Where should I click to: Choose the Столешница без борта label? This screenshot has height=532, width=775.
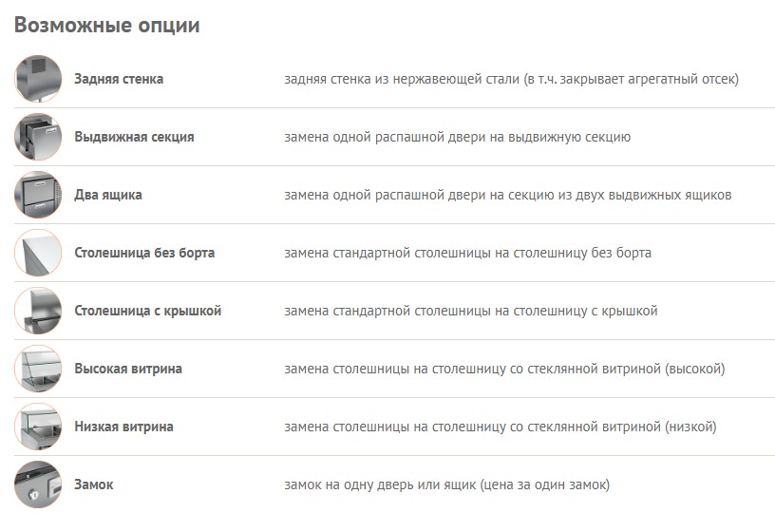click(x=144, y=253)
